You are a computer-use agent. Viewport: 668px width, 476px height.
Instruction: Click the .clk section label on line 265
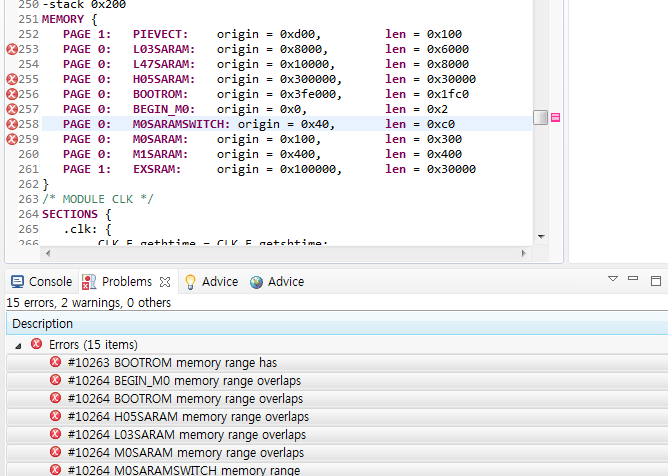(80, 229)
